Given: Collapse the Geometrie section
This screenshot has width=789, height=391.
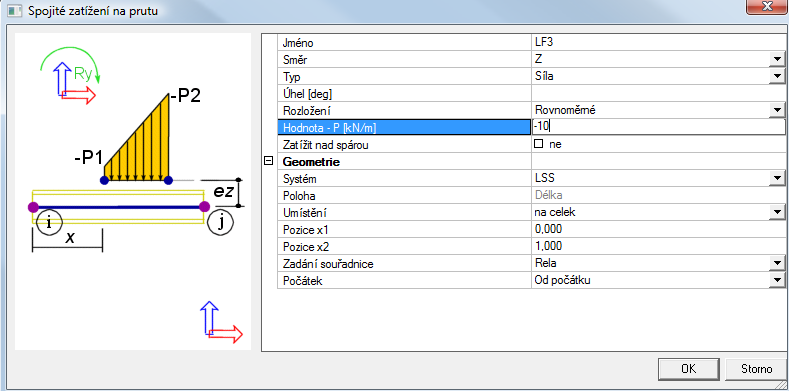Looking at the screenshot, I should click(x=269, y=161).
